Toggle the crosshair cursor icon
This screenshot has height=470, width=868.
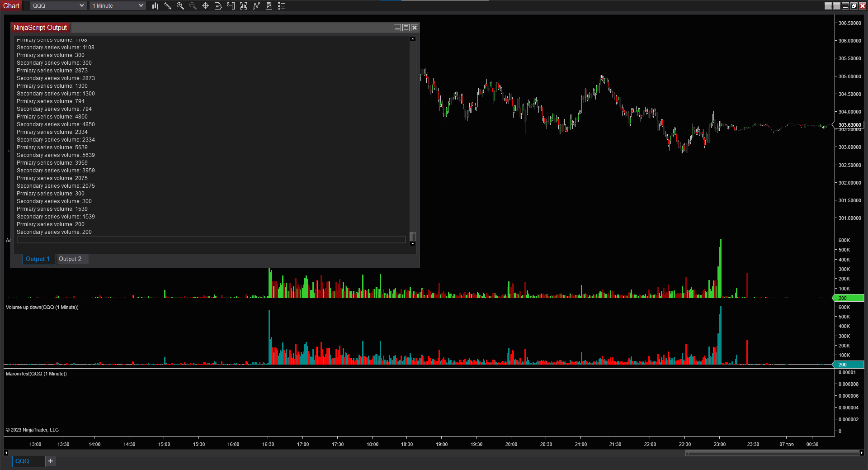point(206,6)
